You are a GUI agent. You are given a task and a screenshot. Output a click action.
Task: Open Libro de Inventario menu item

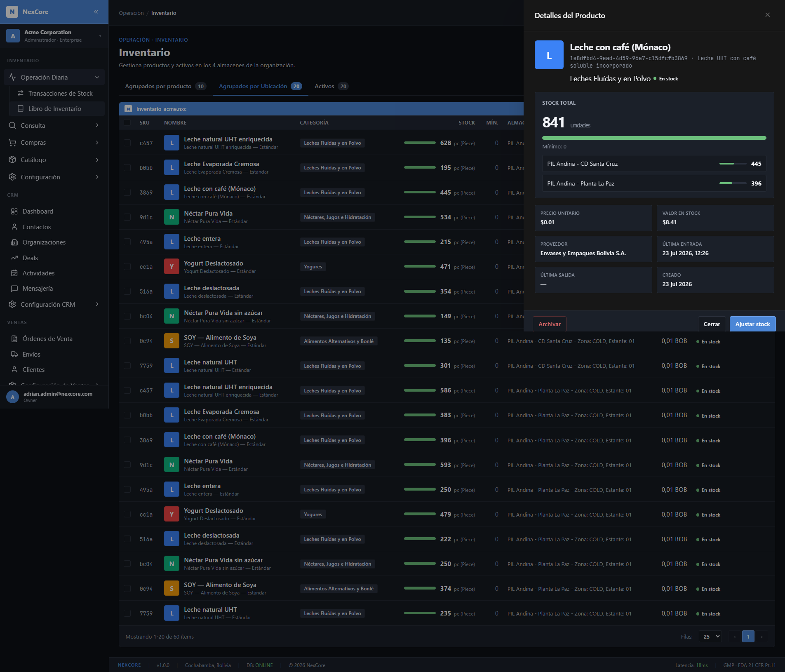pyautogui.click(x=56, y=108)
